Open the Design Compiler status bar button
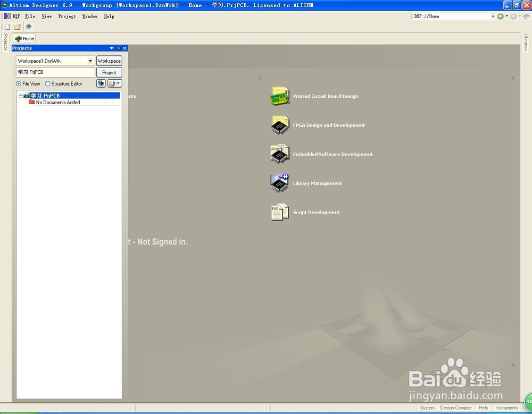 (x=456, y=408)
